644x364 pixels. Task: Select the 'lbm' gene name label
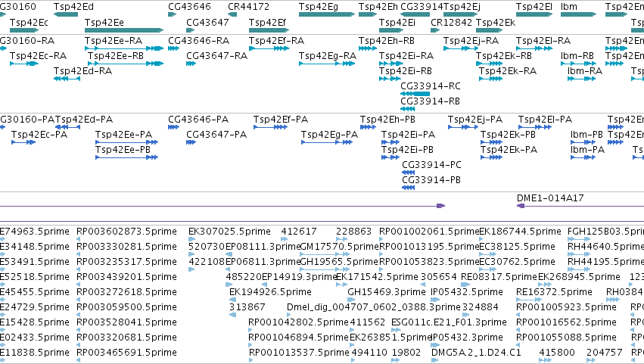569,7
